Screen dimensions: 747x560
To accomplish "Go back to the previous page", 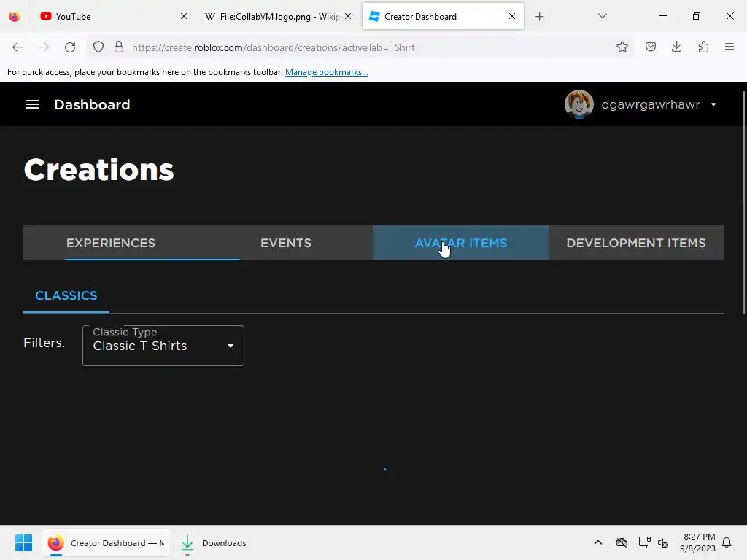I will [18, 47].
